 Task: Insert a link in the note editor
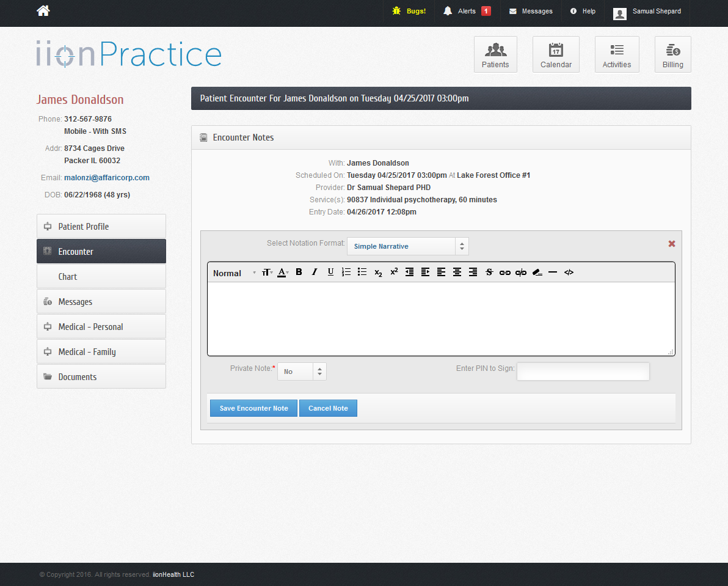tap(505, 273)
